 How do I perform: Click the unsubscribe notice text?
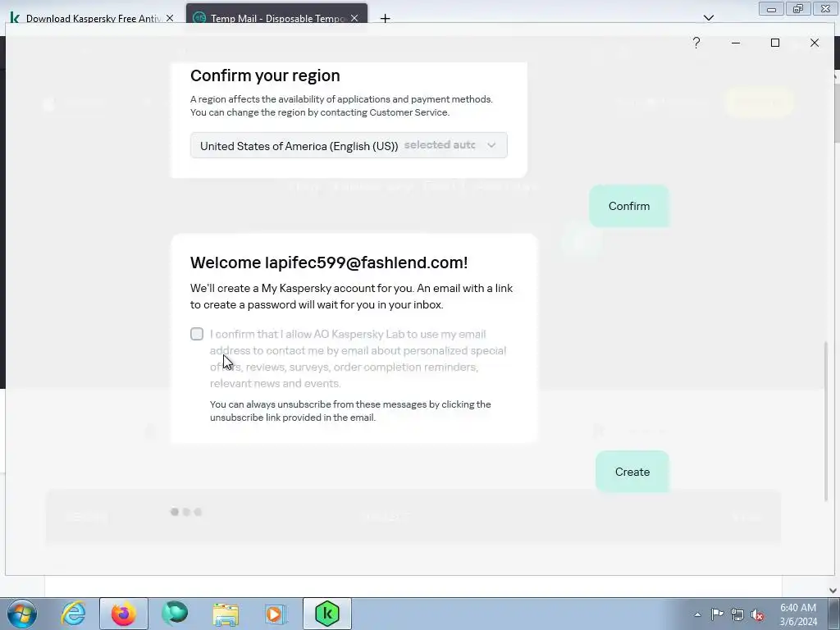point(350,411)
